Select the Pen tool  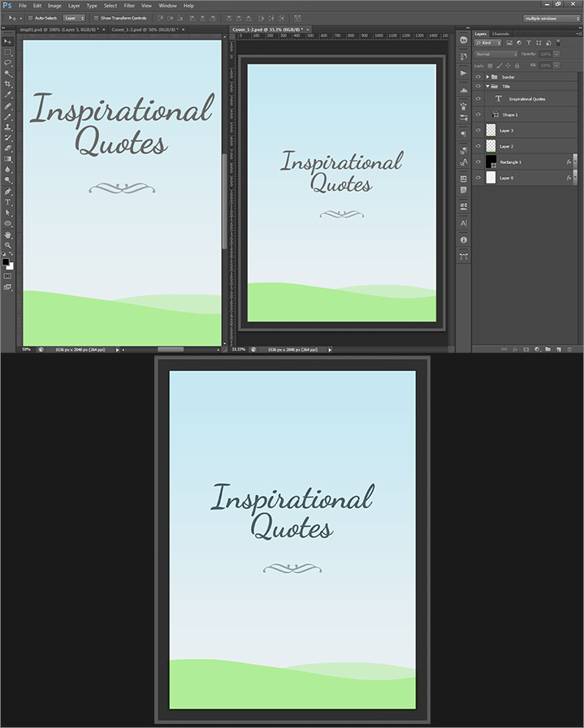click(x=8, y=191)
